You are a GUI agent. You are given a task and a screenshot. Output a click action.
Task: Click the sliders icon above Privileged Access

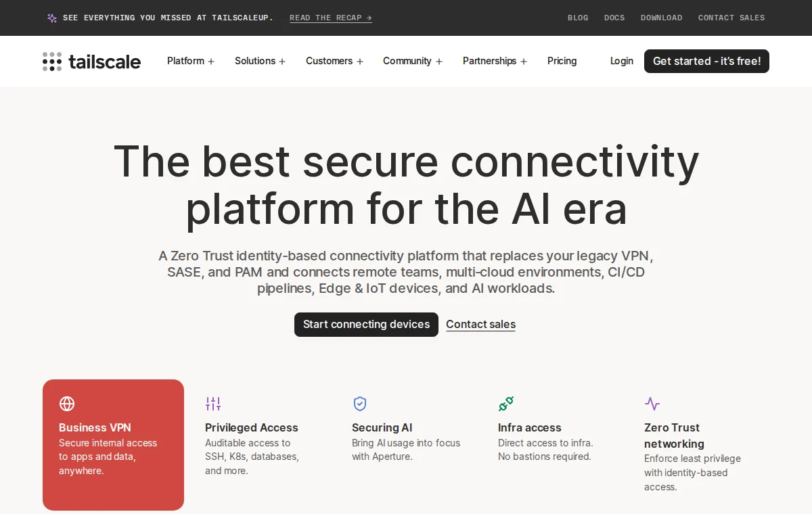coord(213,404)
